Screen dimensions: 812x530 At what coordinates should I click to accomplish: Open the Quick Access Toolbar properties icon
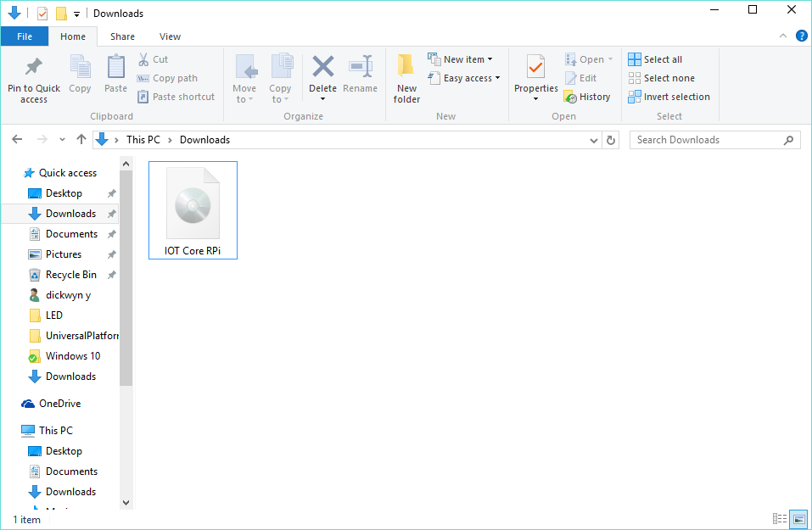(42, 13)
